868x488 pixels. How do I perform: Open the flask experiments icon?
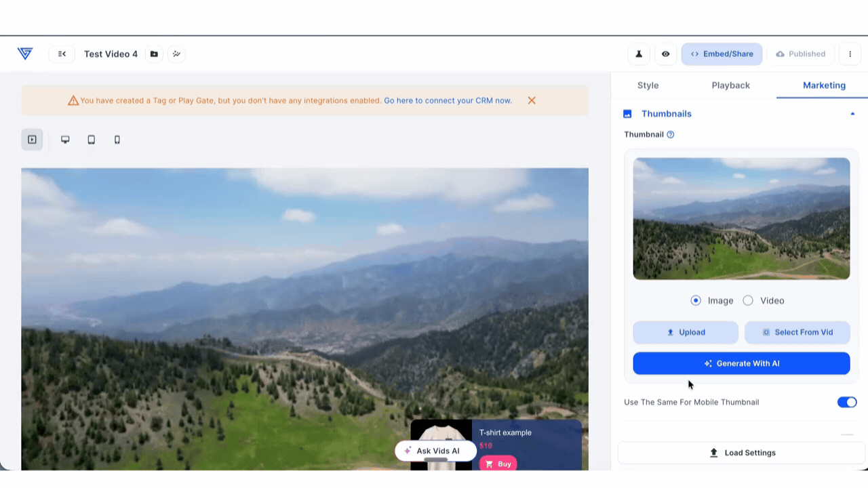tap(639, 54)
